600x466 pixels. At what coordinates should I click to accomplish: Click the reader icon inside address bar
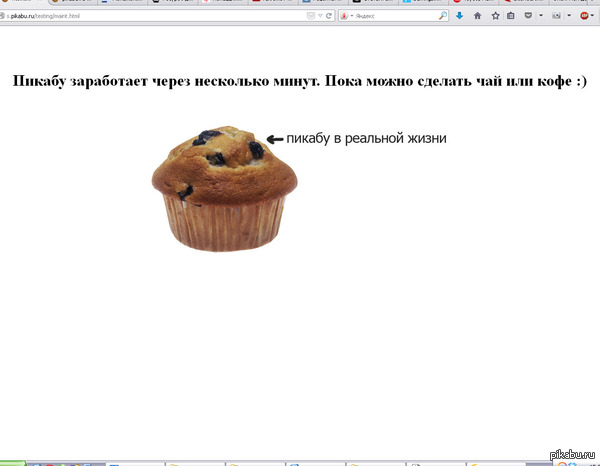point(309,17)
